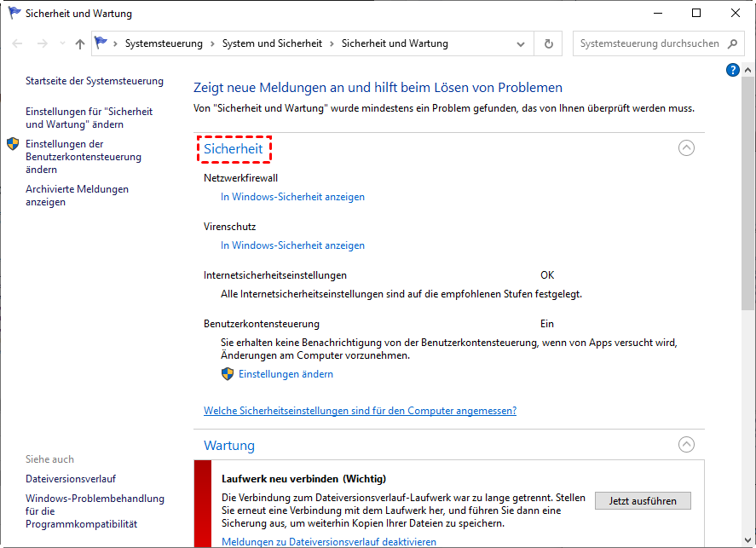
Task: Click Meldungen zu Dateiversionsverlauf deaktivieren
Action: pos(329,542)
